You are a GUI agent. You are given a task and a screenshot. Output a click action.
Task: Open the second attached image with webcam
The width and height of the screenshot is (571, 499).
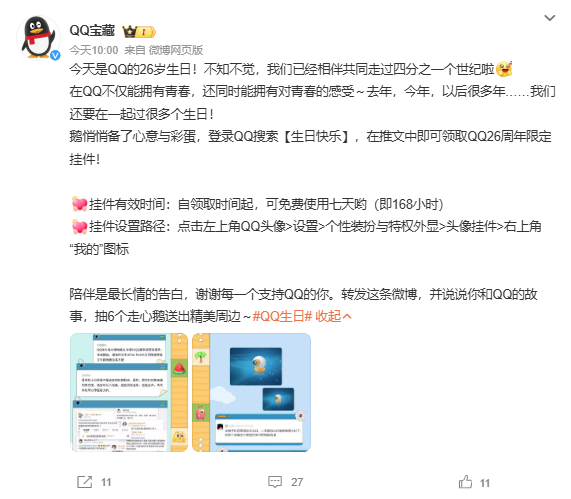click(x=251, y=392)
